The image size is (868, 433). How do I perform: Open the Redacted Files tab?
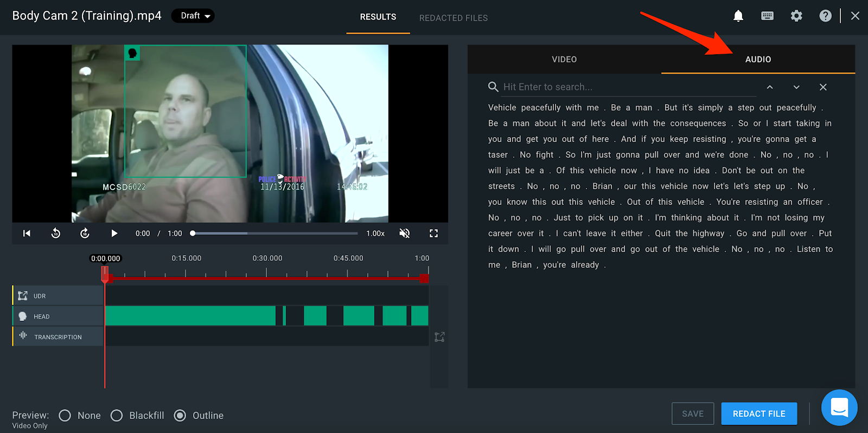tap(453, 18)
